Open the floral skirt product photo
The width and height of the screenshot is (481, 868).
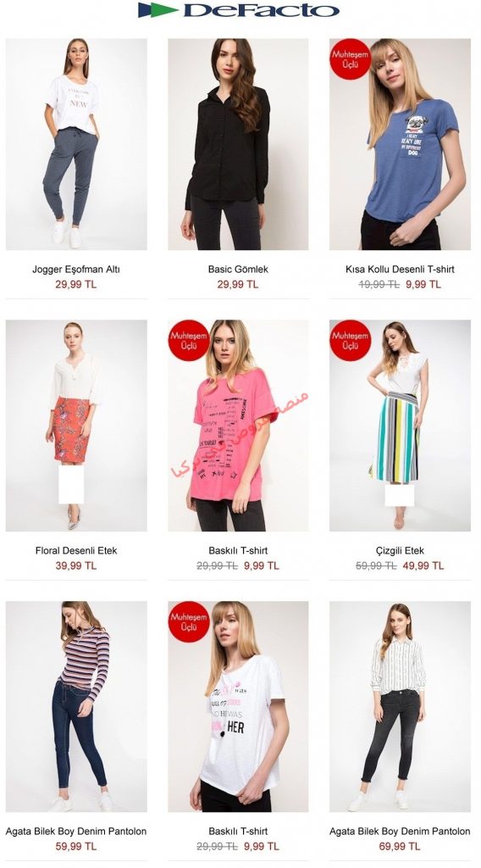click(76, 426)
